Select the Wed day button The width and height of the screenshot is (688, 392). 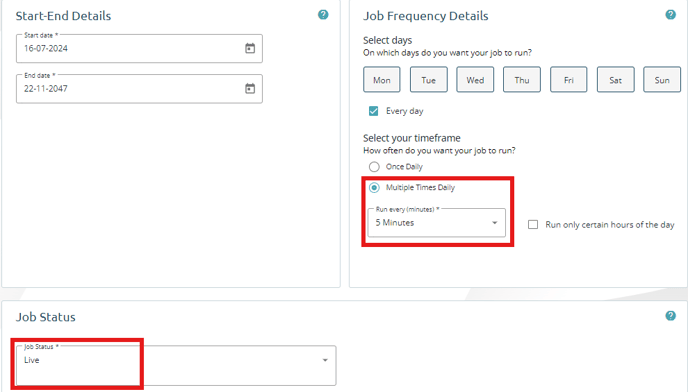coord(475,80)
